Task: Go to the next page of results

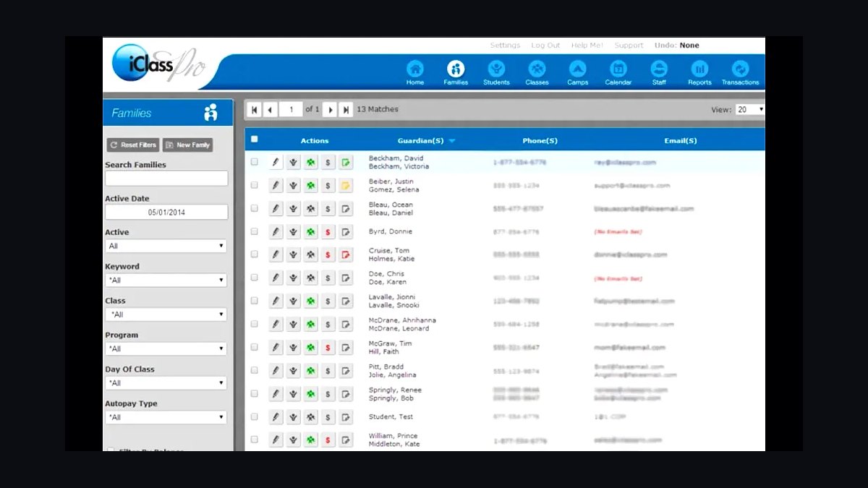Action: coord(330,109)
